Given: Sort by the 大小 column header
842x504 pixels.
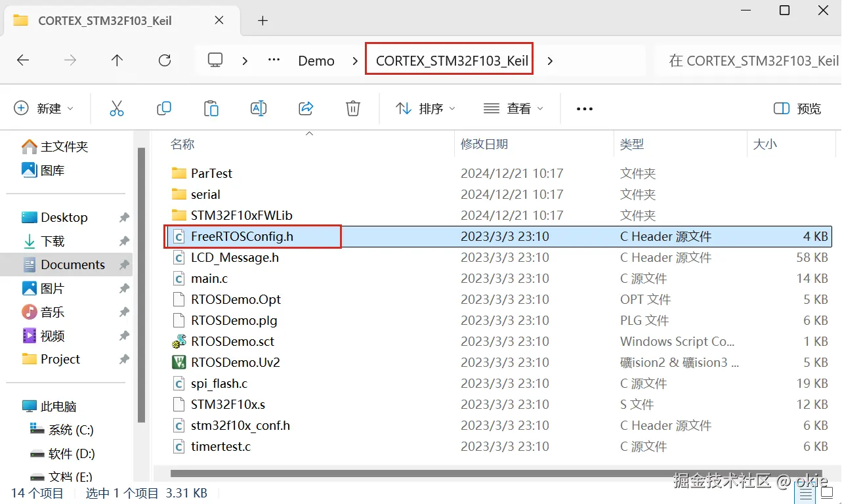Looking at the screenshot, I should point(765,144).
